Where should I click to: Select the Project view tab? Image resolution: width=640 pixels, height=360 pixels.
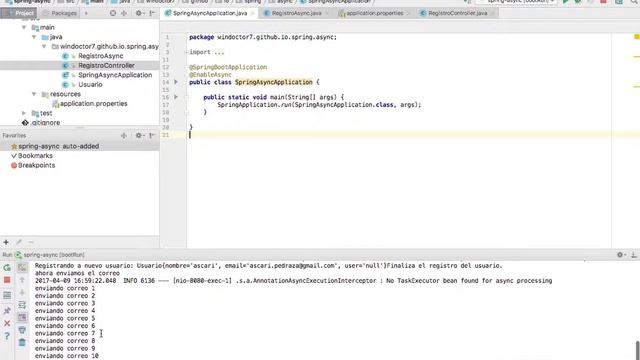click(x=19, y=13)
